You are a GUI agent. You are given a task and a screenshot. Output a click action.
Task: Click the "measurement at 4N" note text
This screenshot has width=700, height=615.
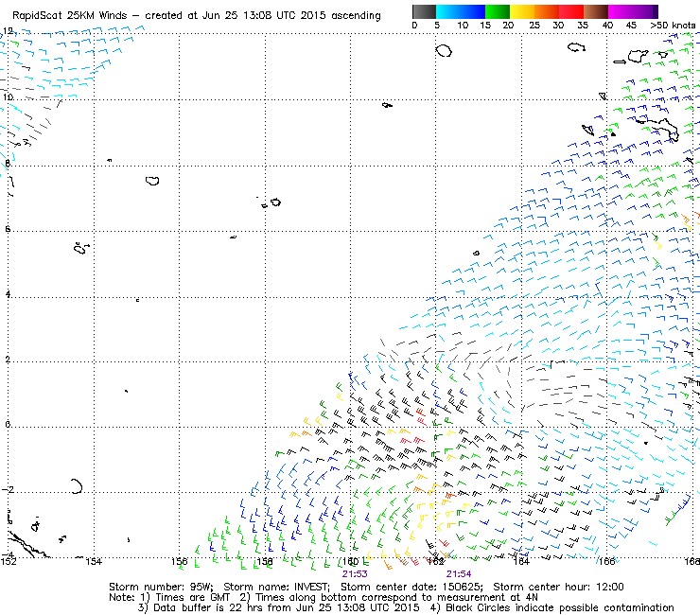487,597
